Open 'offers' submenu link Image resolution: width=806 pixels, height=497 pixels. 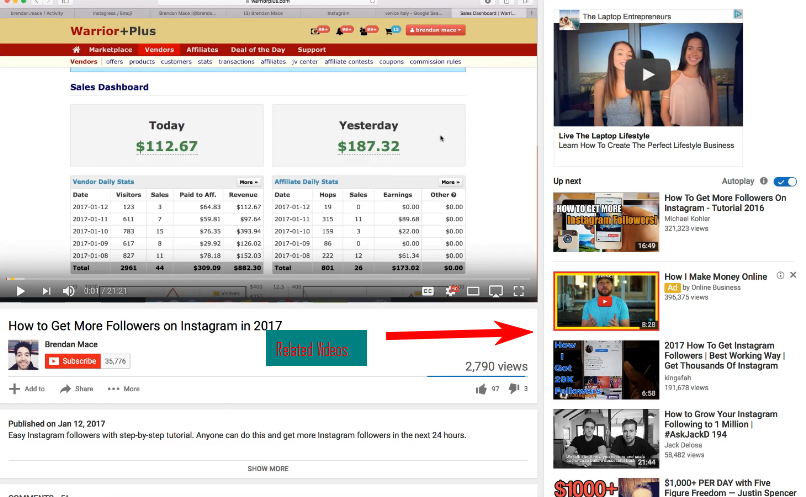point(115,62)
